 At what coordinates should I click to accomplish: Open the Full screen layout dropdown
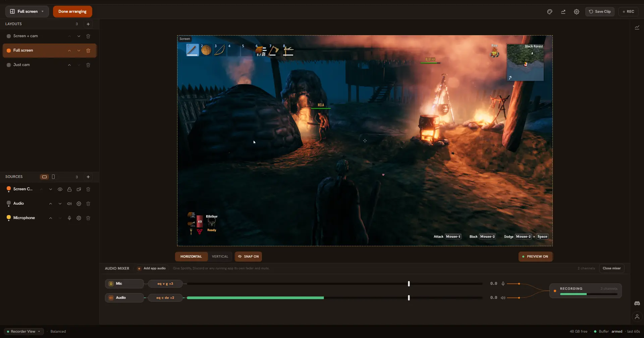tap(27, 11)
